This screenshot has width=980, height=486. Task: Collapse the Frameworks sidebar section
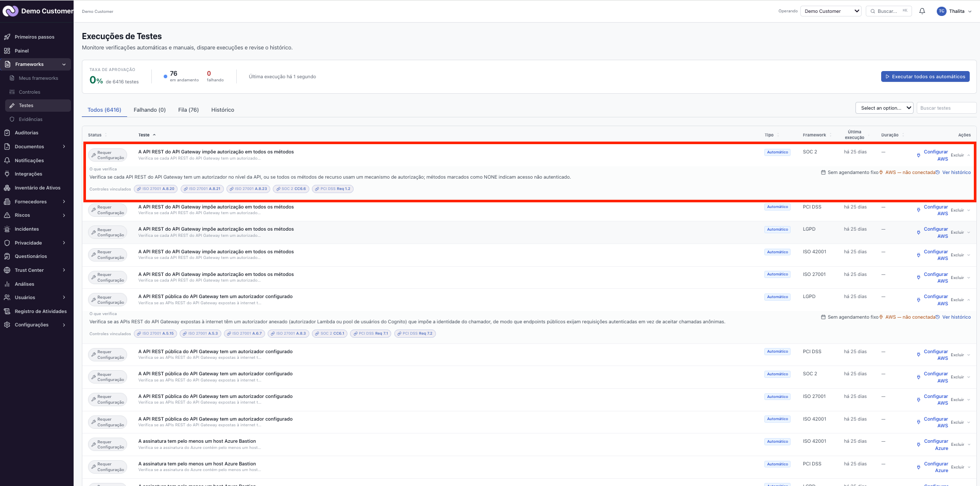(x=64, y=64)
